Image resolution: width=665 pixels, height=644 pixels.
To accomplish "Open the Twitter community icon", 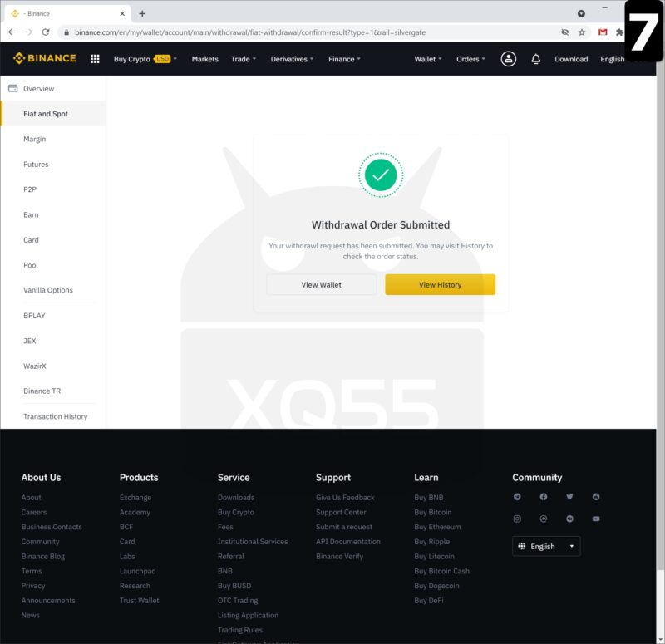I will [569, 497].
